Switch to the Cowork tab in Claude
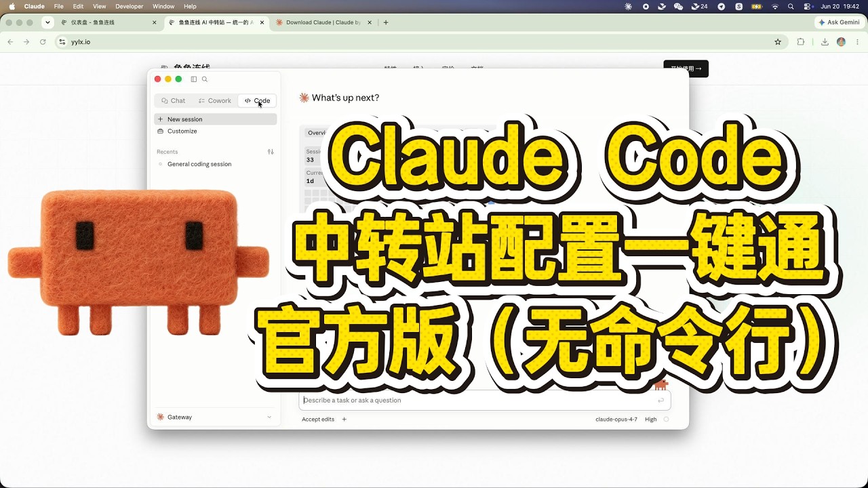The image size is (868, 488). (215, 100)
